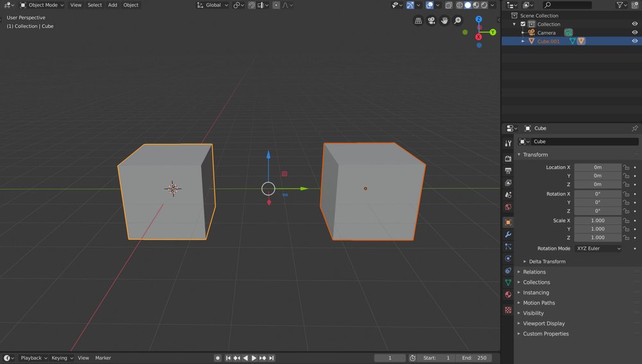Hide Cube.001 using its eye icon

[x=634, y=41]
